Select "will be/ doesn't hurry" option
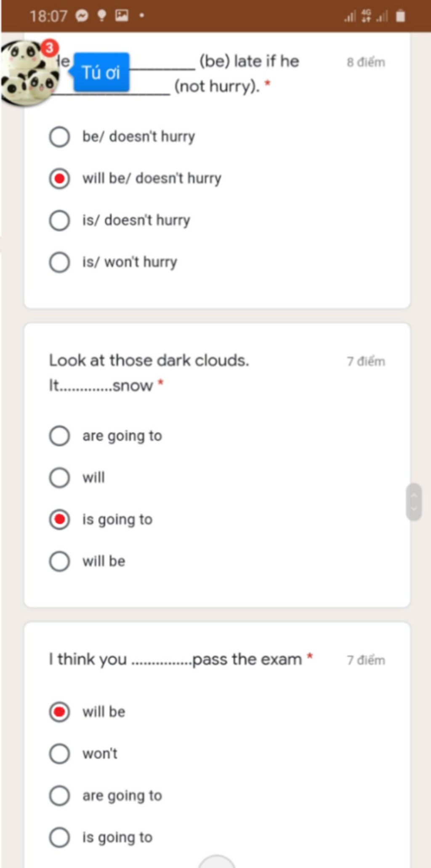This screenshot has width=431, height=868. pos(59,178)
